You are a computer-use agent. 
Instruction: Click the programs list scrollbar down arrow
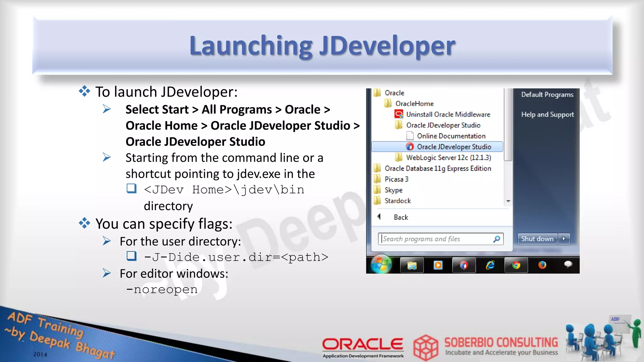(508, 201)
